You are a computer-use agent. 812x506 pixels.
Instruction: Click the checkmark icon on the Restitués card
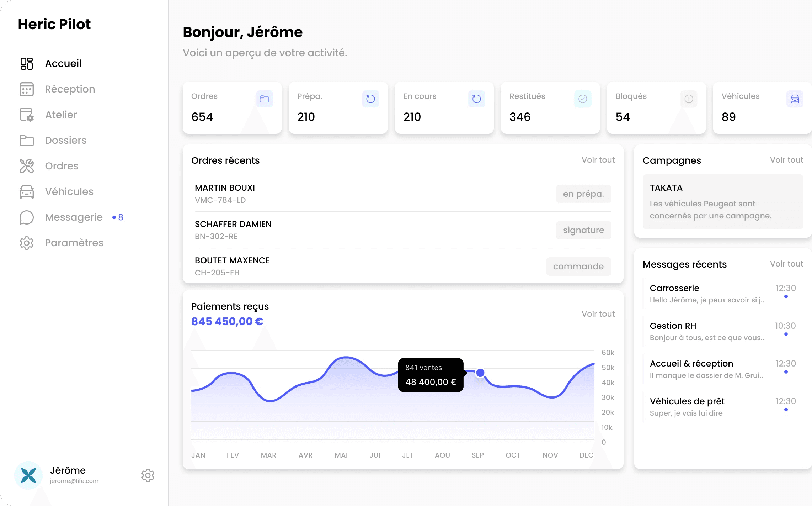pos(582,99)
